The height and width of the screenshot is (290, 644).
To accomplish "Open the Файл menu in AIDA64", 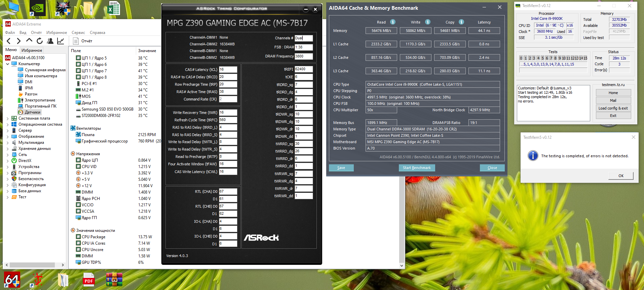I will [x=10, y=33].
